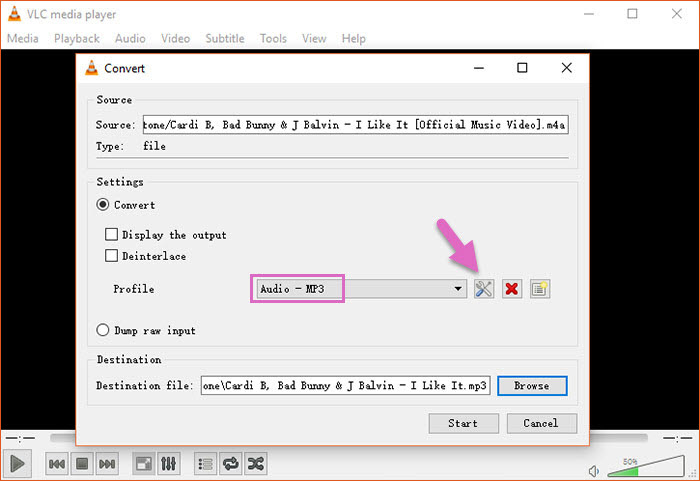The image size is (700, 481).
Task: Open the Help menu
Action: click(354, 38)
